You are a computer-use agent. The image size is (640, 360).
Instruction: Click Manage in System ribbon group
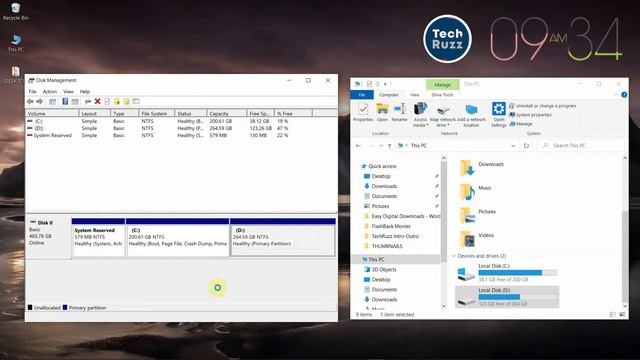521,124
